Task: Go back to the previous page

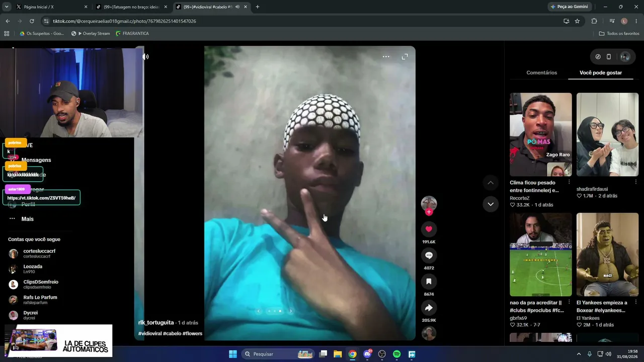Action: (8, 21)
